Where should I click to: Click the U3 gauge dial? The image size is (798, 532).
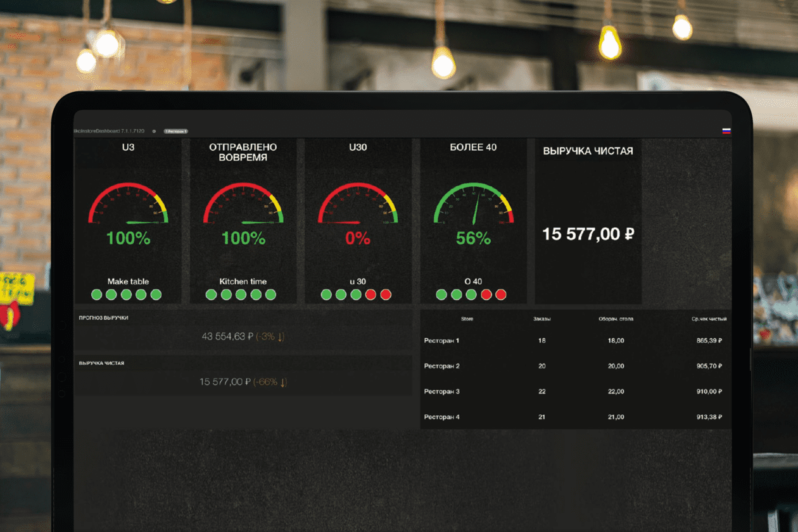click(x=128, y=203)
